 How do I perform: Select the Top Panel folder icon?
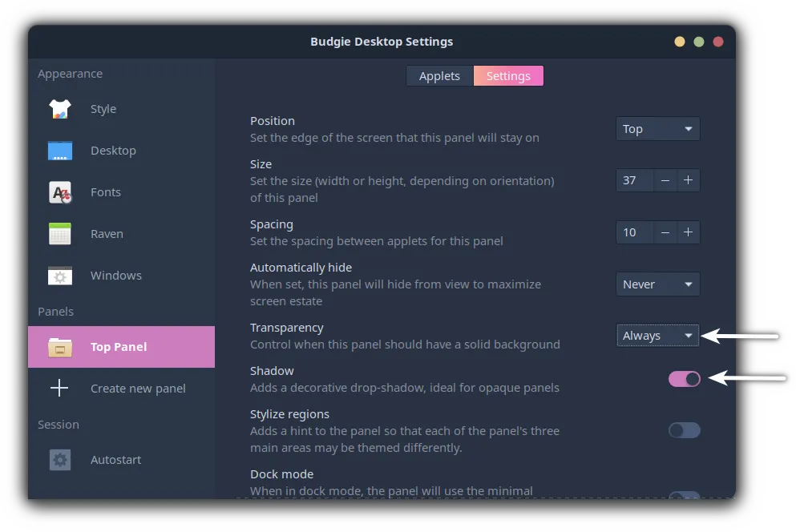(x=60, y=347)
